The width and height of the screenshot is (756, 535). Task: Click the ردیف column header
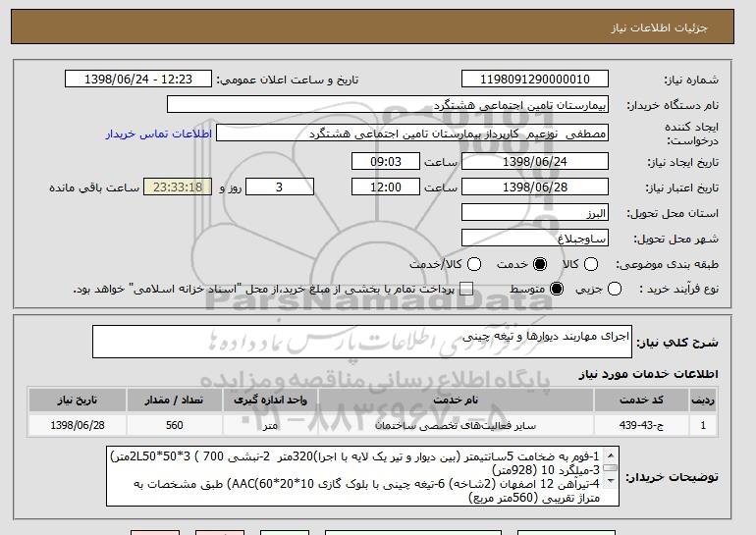(703, 401)
